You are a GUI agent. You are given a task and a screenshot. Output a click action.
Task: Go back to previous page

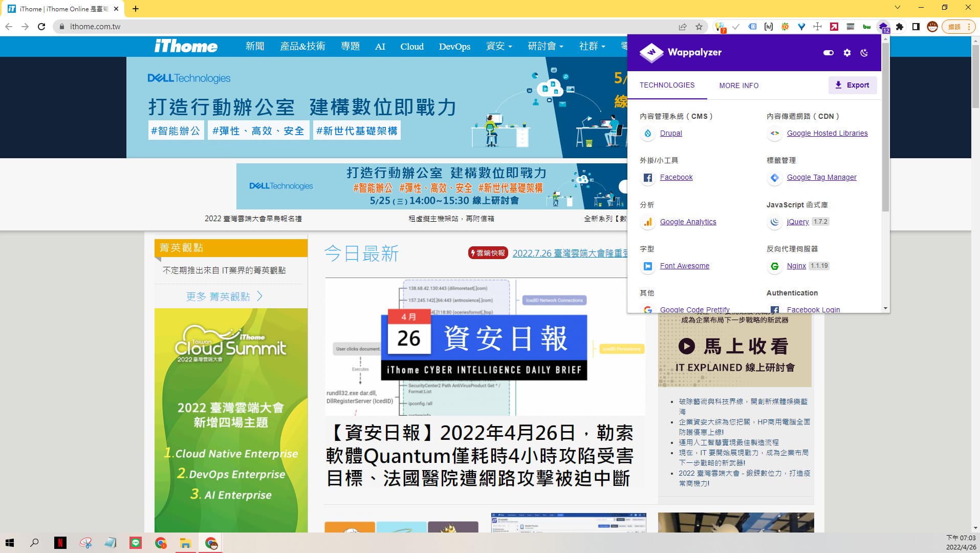9,27
